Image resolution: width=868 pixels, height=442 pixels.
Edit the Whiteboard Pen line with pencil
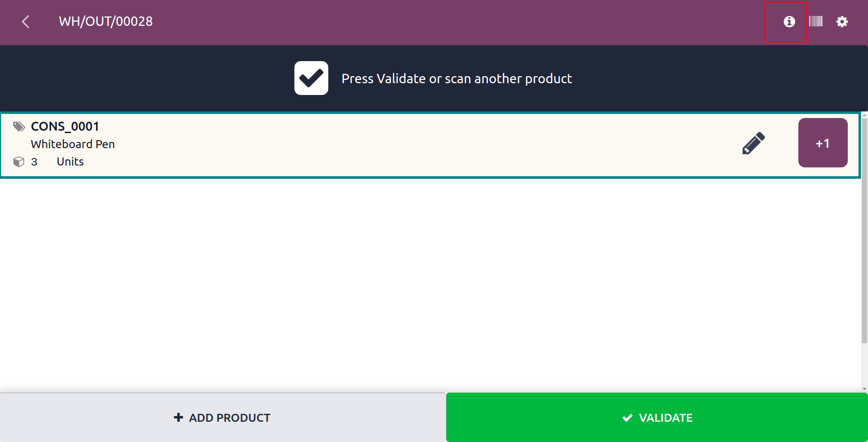[x=754, y=143]
